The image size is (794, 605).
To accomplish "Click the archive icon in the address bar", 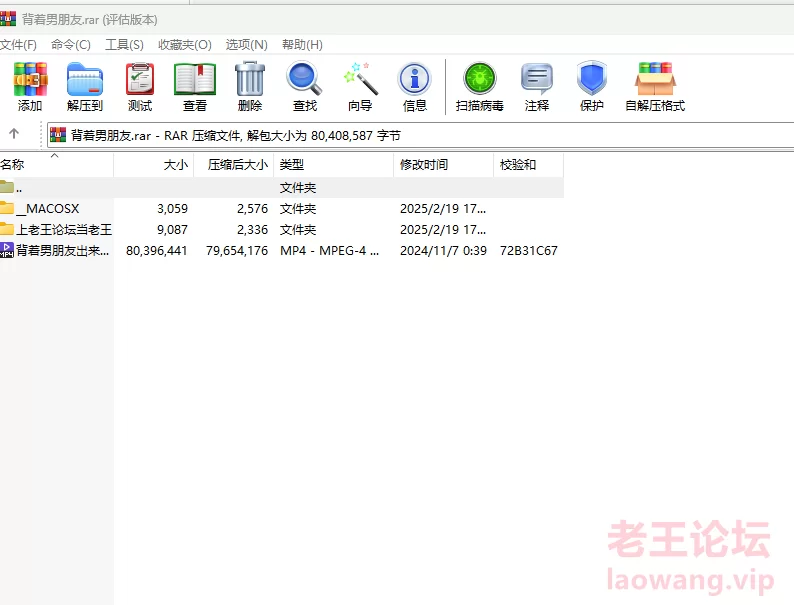I will pyautogui.click(x=58, y=135).
